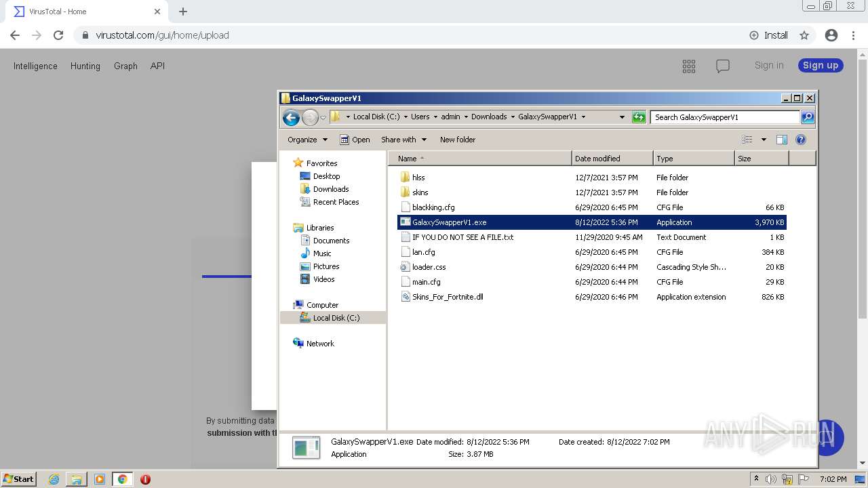Click in Search GalaxySwapperV1 field
Image resolution: width=868 pixels, height=488 pixels.
coord(724,117)
